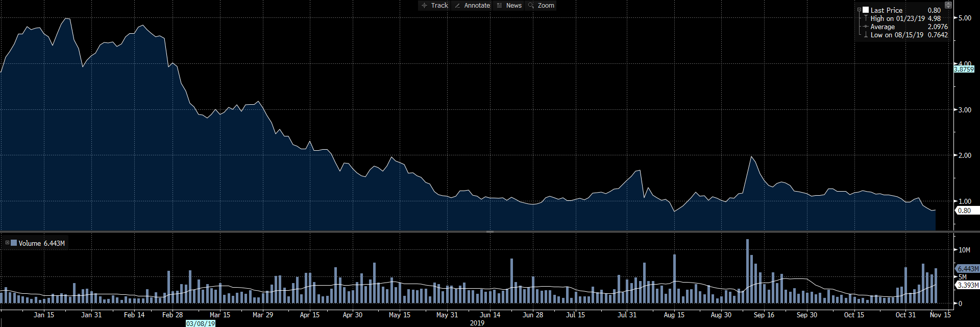Collapse the Last Price legend tree
980x327 pixels.
click(860, 10)
